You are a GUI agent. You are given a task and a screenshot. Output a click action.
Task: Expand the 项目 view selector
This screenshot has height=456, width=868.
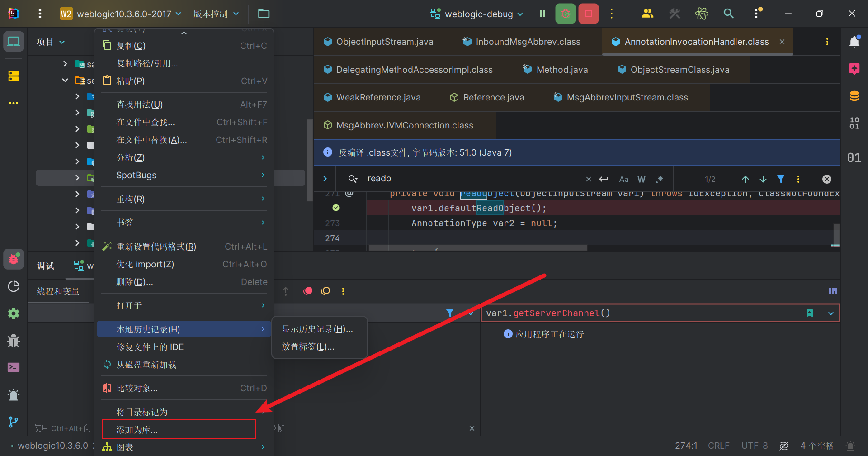(51, 42)
